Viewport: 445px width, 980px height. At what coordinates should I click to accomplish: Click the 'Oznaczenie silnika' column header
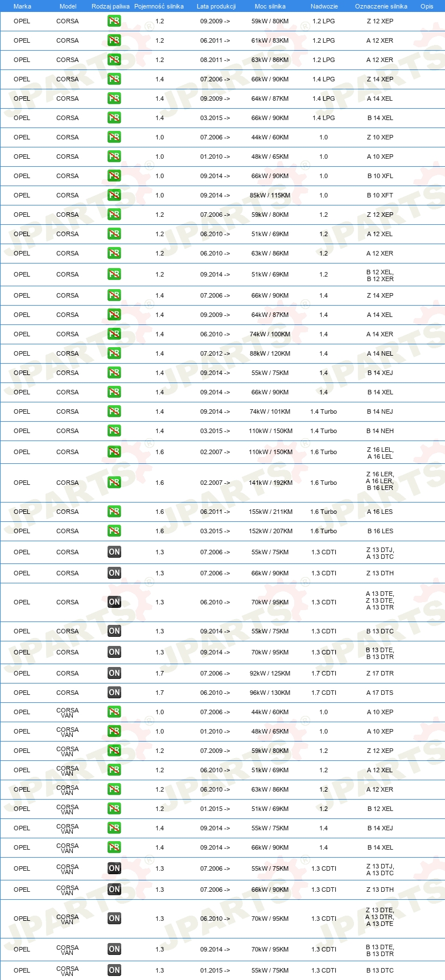pyautogui.click(x=381, y=6)
